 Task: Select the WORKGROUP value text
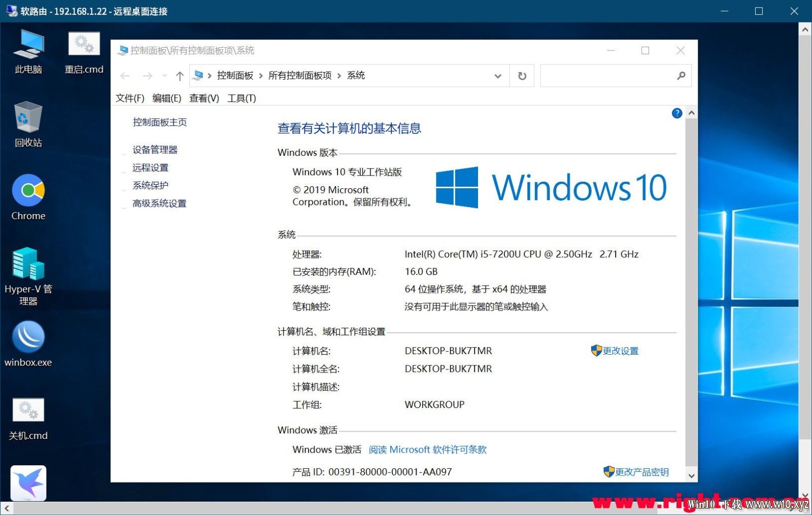click(x=434, y=404)
